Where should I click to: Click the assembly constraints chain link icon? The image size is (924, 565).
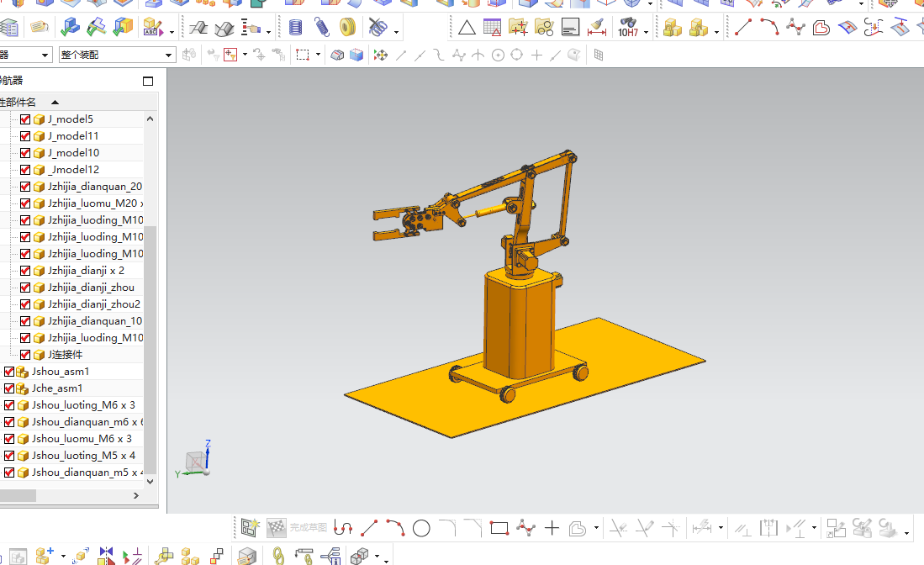pyautogui.click(x=279, y=556)
